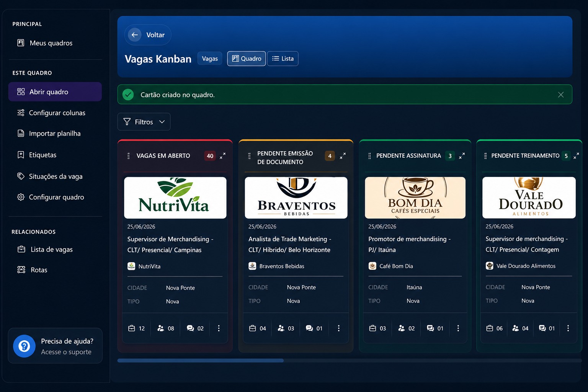Image resolution: width=588 pixels, height=392 pixels.
Task: Click briefcase icon on Café Bom Dia card
Action: coord(373,328)
